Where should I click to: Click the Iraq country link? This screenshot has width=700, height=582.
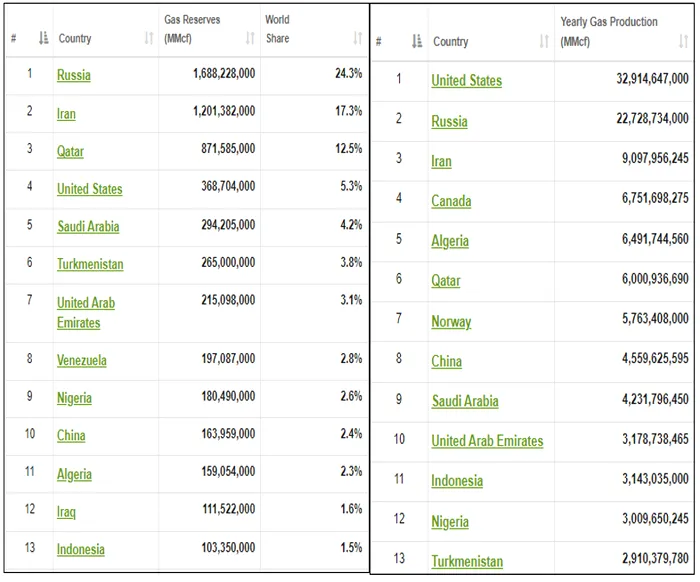pyautogui.click(x=66, y=512)
